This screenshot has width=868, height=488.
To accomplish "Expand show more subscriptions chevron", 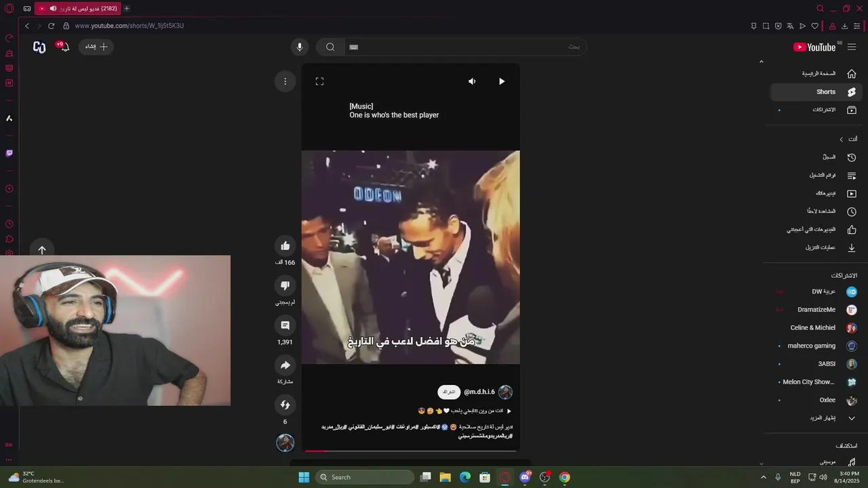I will click(x=852, y=418).
